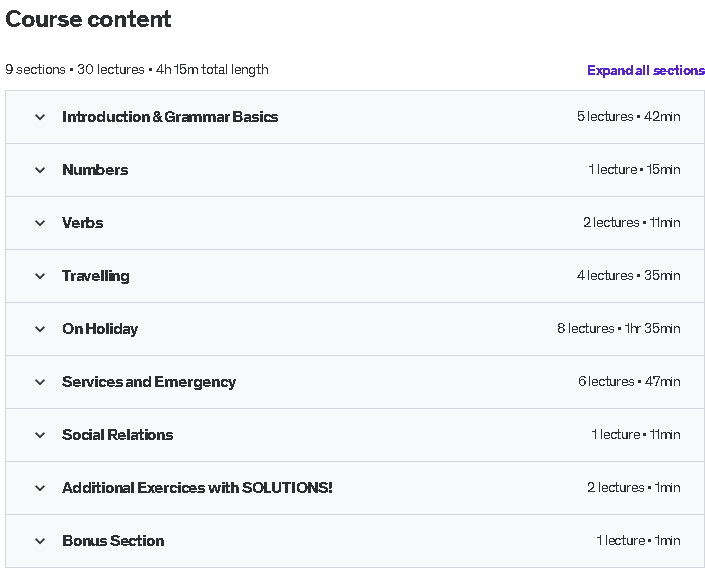The height and width of the screenshot is (568, 705).
Task: Click Expand all sections link
Action: pos(646,71)
